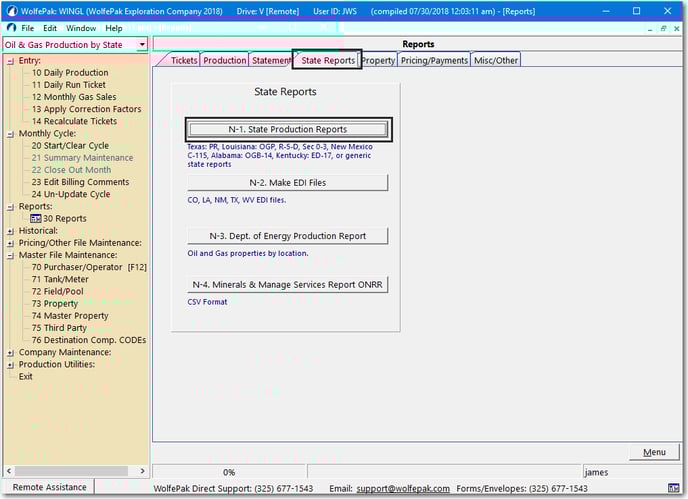Select 71 Tank/Meter
This screenshot has width=688, height=499.
tap(60, 279)
